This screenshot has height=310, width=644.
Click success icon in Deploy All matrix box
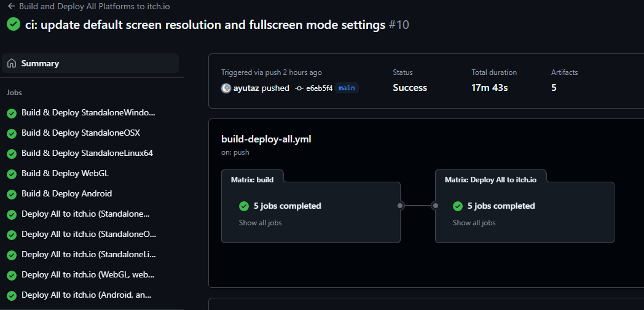click(x=458, y=206)
